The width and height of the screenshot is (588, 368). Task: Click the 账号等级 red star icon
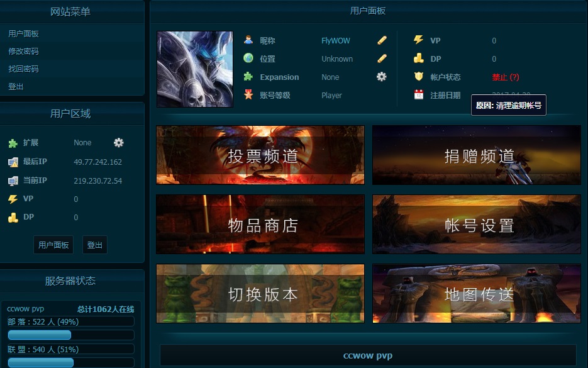coord(249,95)
